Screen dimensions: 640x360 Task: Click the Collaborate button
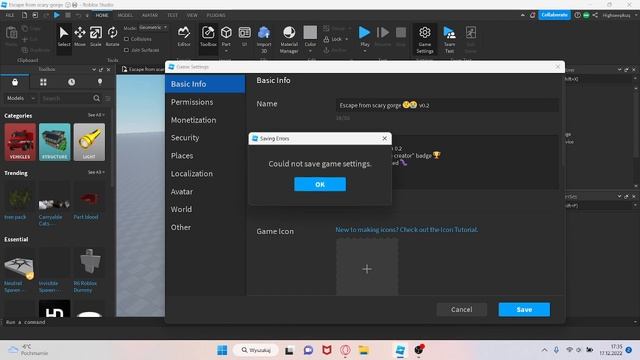554,15
